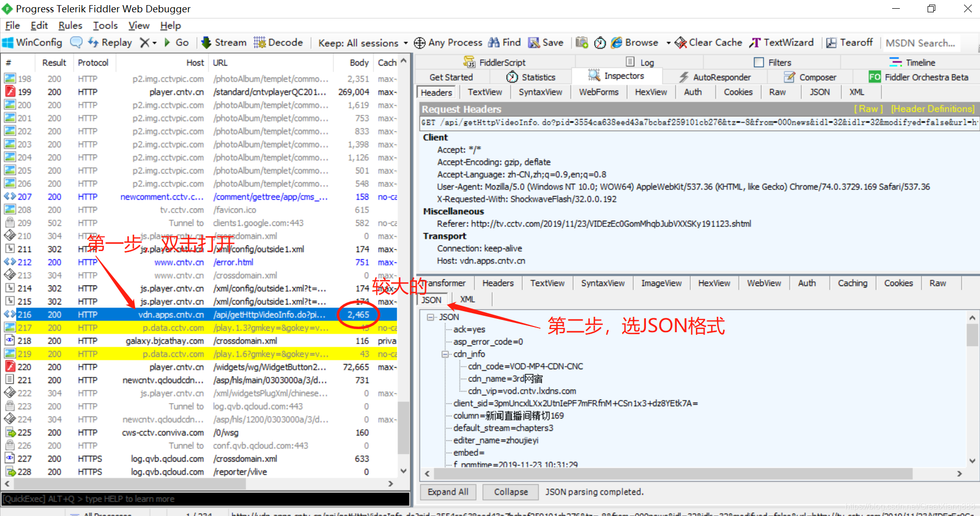
Task: Click the Collapse button
Action: pos(511,492)
